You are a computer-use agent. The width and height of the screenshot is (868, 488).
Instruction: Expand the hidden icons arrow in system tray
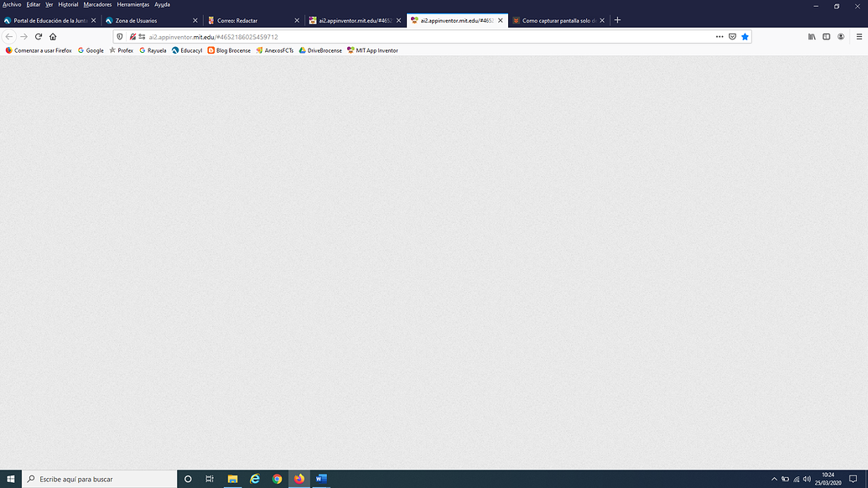point(774,479)
